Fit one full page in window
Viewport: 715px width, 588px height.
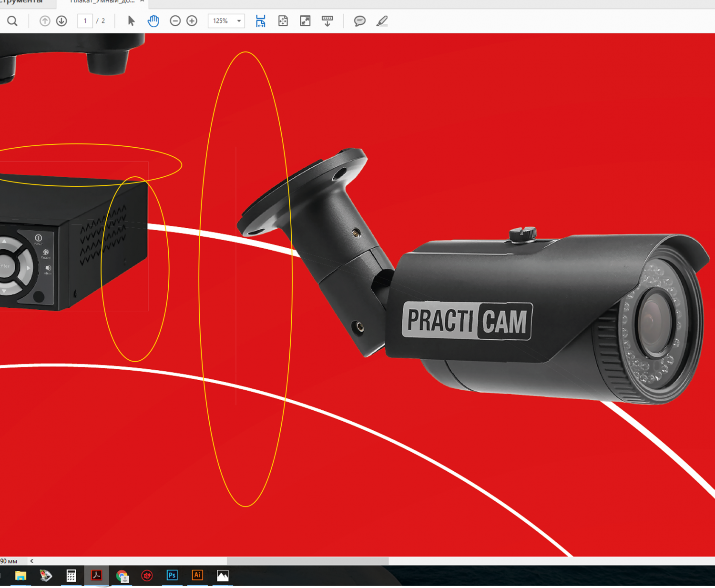pyautogui.click(x=283, y=21)
